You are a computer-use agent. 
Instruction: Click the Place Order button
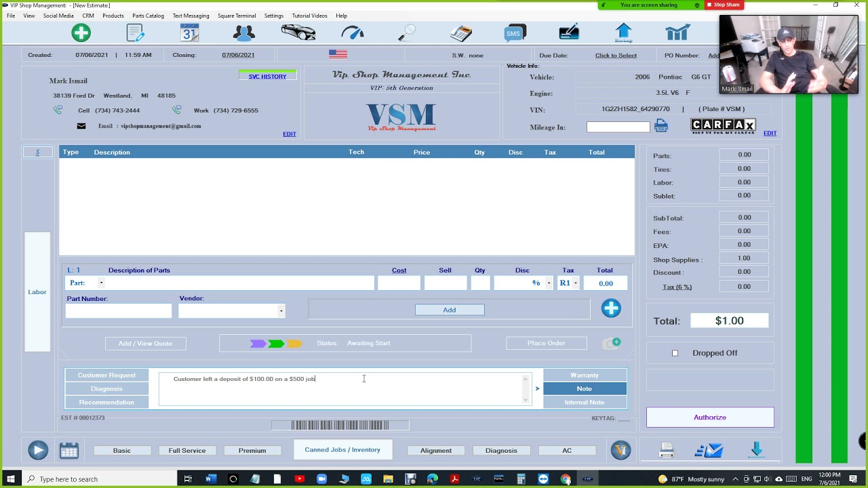point(546,343)
